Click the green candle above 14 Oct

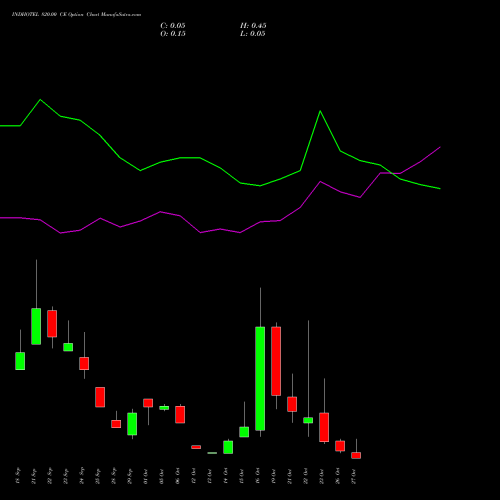pos(228,447)
